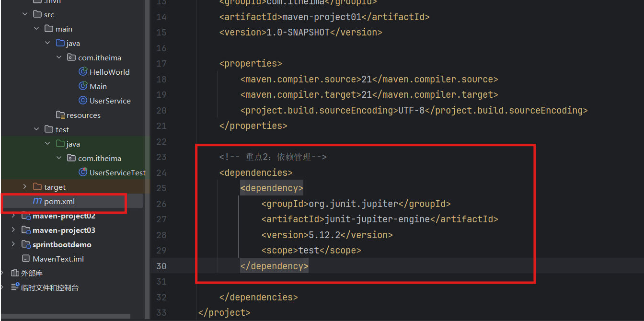Click the package icon of test com.itheima

(x=71, y=158)
